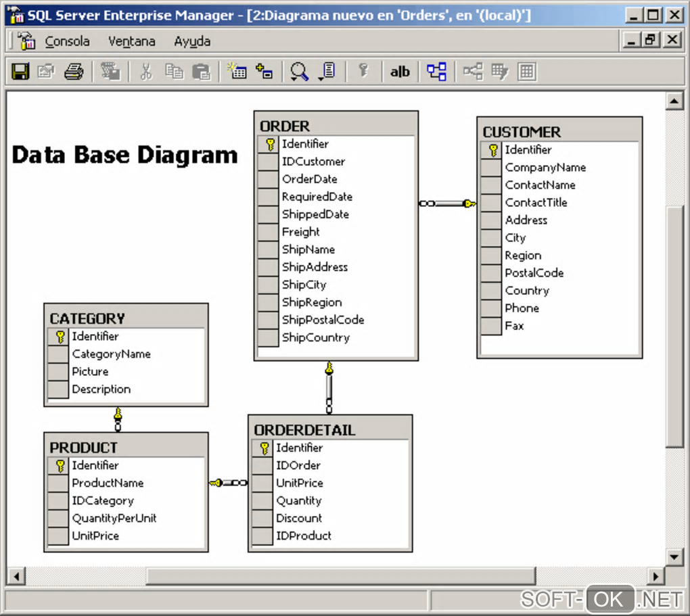Screen dimensions: 690x616
Task: Select the PostalCode column in CUSTOMER
Action: [x=534, y=273]
